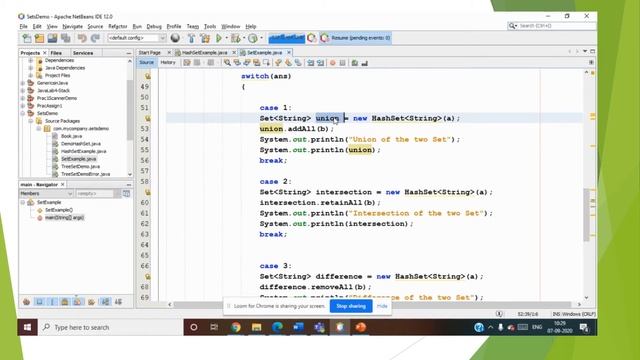Click the editor horizontal scrollbar
640x360 pixels.
(372, 304)
